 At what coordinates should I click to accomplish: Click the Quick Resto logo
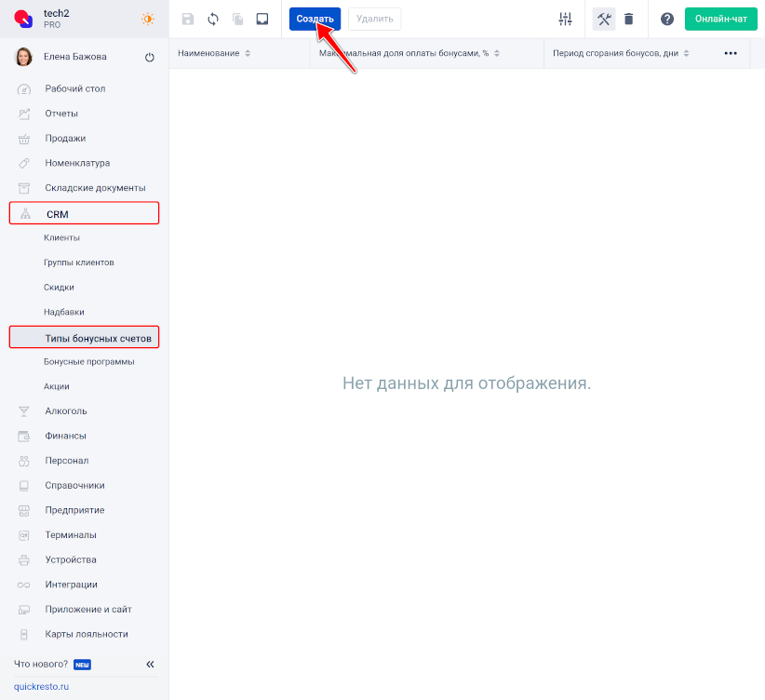(23, 19)
